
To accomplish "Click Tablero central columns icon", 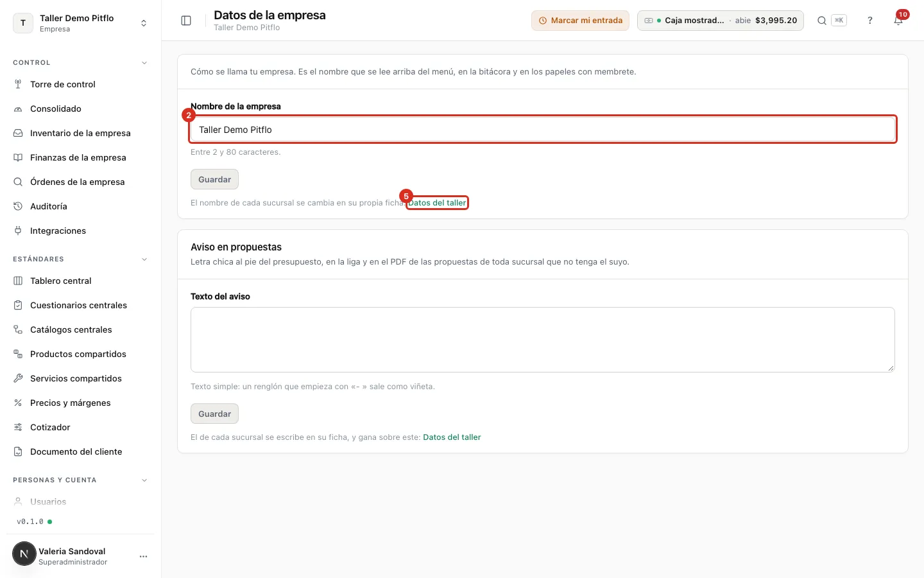I will tap(18, 281).
